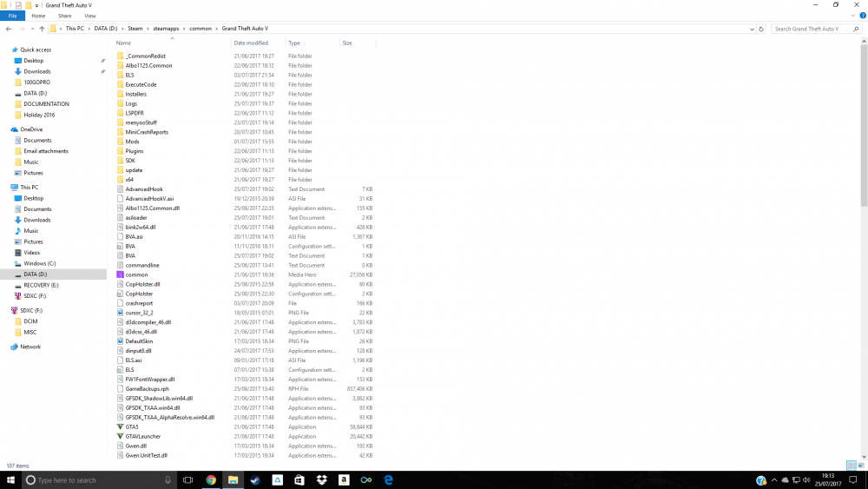Open Dropbox from the taskbar
The width and height of the screenshot is (868, 489).
[322, 479]
